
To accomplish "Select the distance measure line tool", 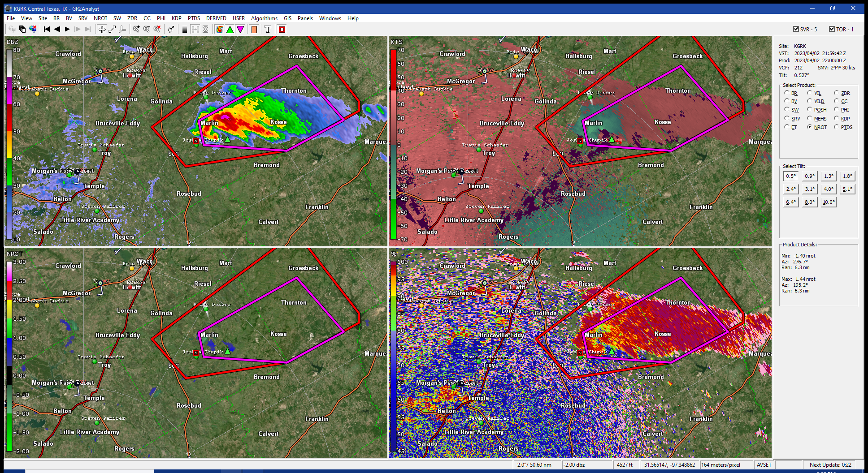I will click(x=112, y=30).
